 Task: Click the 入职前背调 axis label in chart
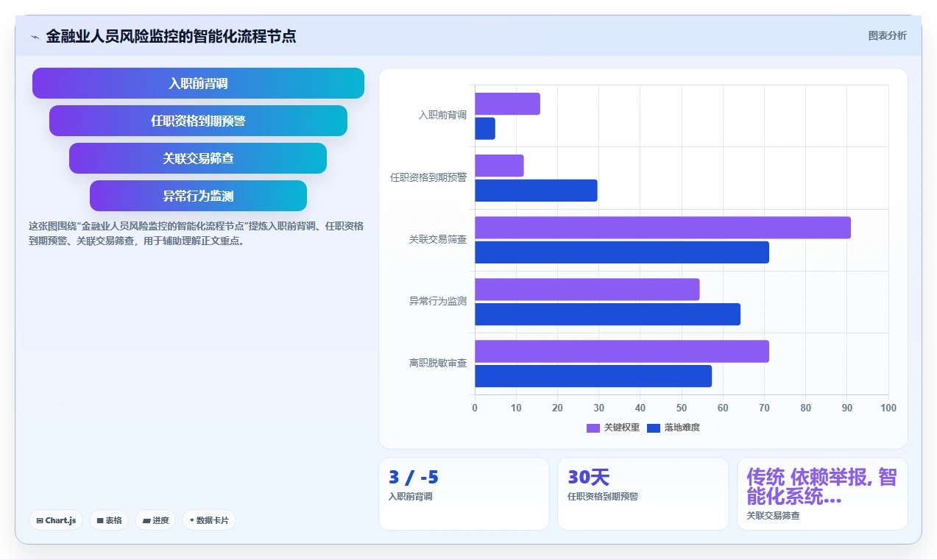[442, 116]
